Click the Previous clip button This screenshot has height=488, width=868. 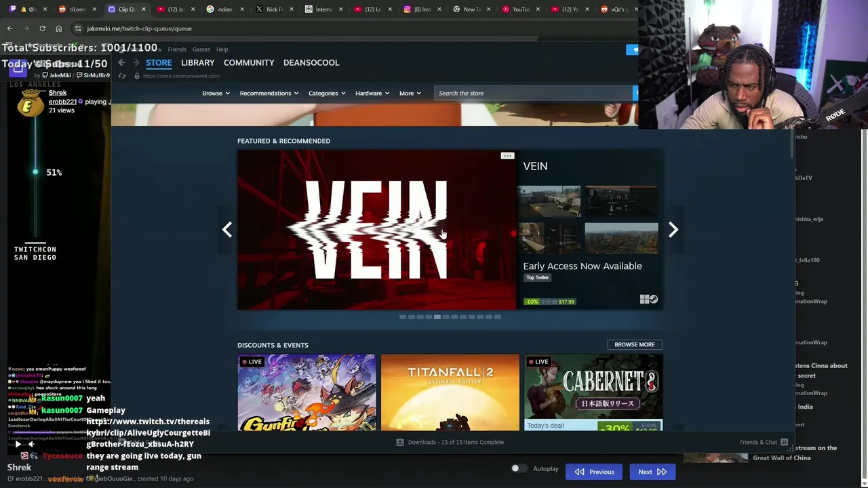pos(594,472)
